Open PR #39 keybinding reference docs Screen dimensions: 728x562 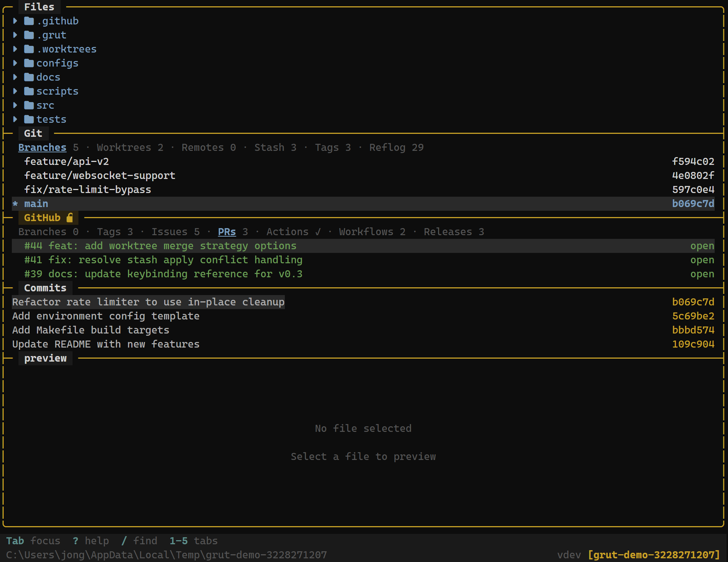click(x=363, y=274)
